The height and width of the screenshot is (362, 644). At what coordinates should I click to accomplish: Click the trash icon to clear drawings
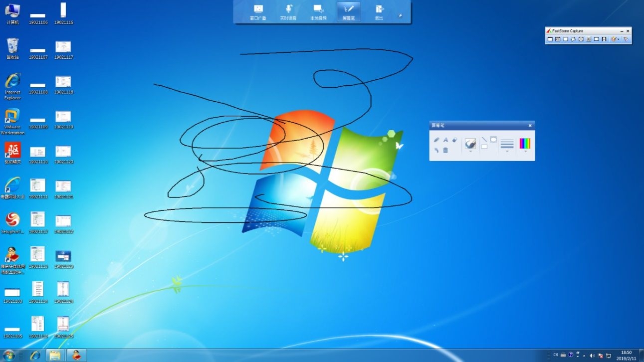(445, 150)
